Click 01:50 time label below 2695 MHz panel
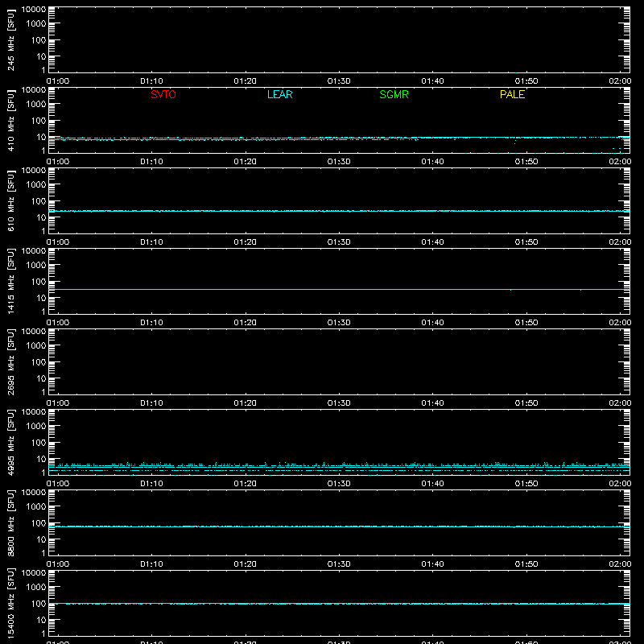 526,403
